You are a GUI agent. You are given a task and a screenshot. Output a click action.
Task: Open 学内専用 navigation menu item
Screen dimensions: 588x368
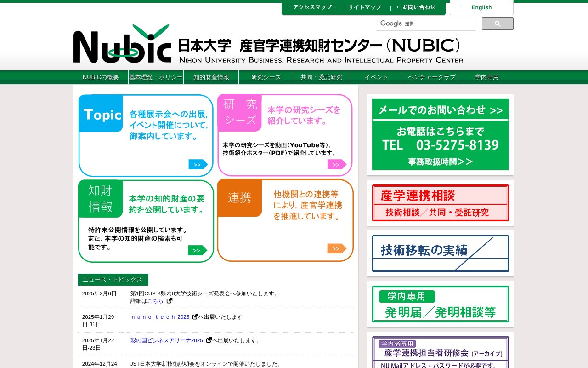pos(486,77)
